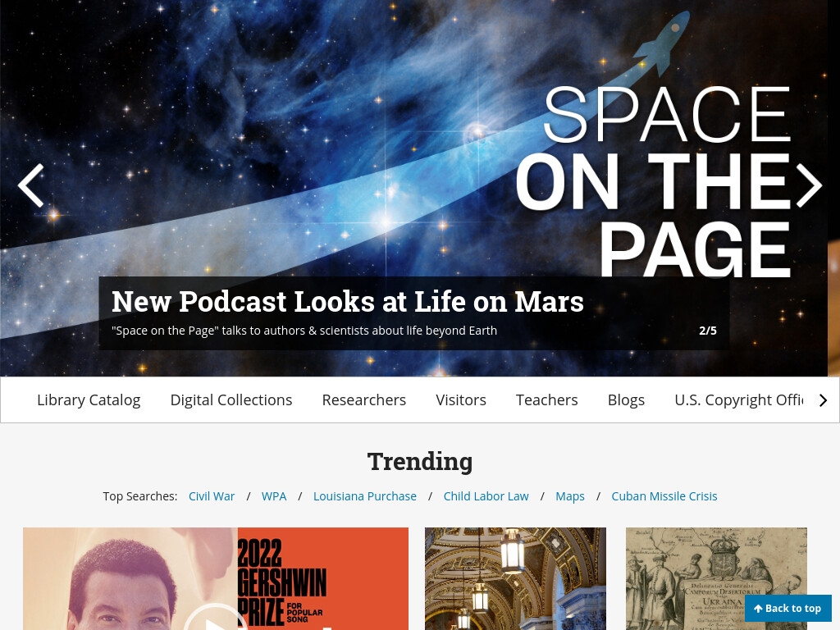Open the Library Catalog link
Screen dimensions: 840x630
tap(89, 400)
